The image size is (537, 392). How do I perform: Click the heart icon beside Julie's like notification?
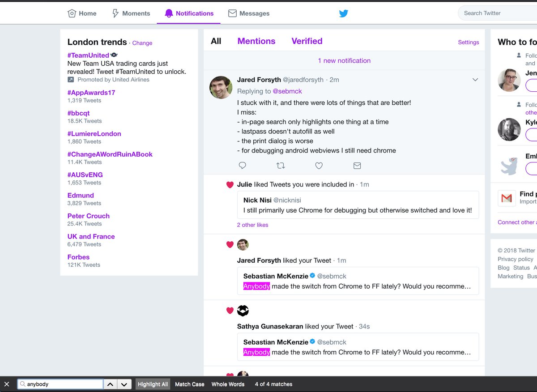(230, 185)
